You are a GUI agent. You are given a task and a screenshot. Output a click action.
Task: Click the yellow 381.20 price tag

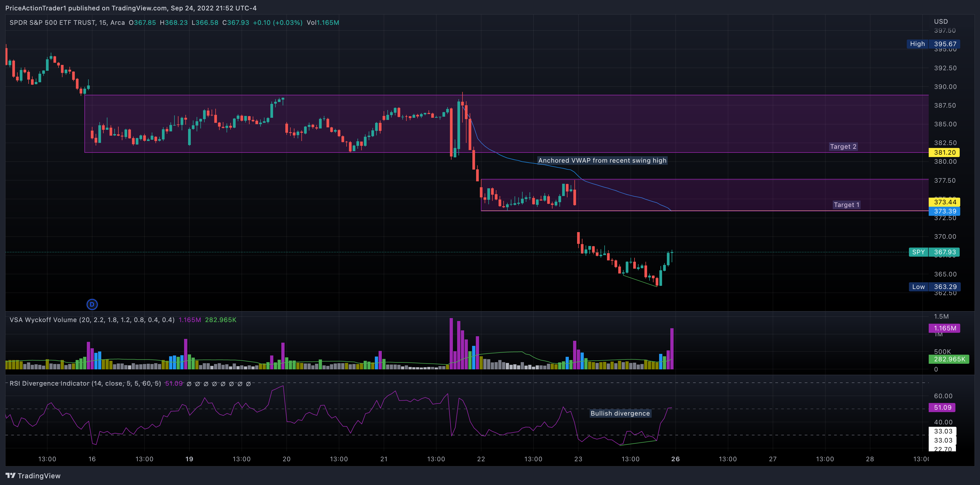(944, 152)
